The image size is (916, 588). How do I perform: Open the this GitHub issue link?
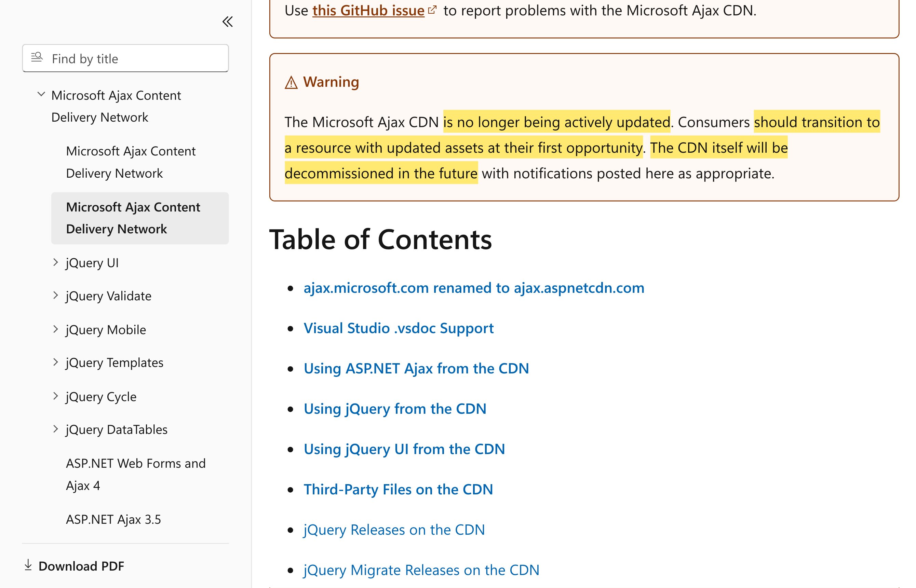click(368, 10)
